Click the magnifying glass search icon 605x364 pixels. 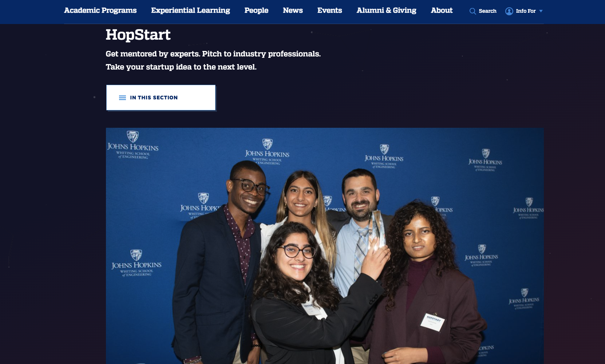point(472,11)
